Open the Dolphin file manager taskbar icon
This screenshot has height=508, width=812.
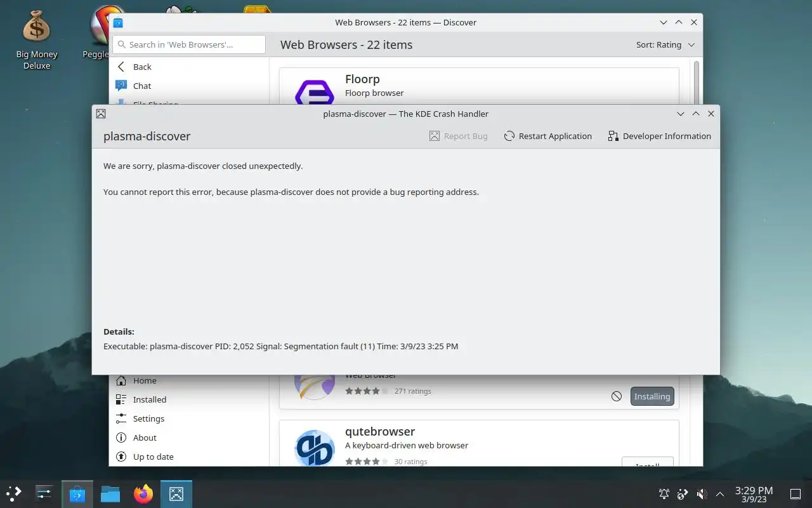click(x=110, y=493)
